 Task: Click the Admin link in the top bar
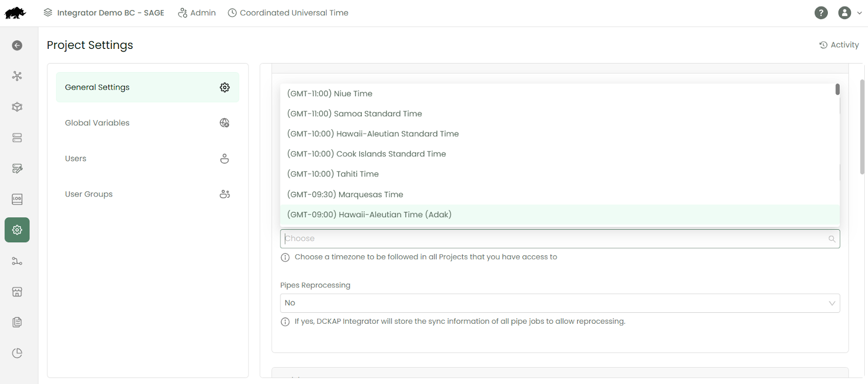pyautogui.click(x=197, y=12)
